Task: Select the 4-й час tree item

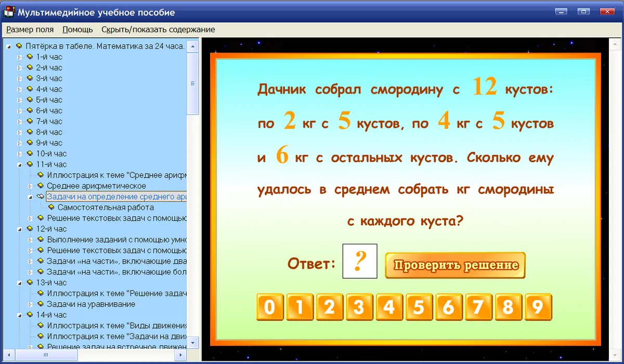Action: (x=49, y=89)
